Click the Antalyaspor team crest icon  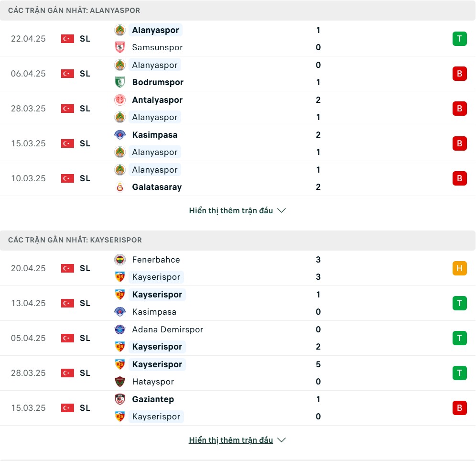point(120,100)
